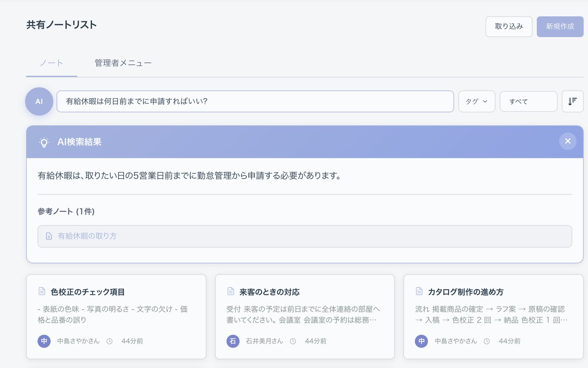Focus the AI search question input field
Screen dimensions: 588x368
[255, 101]
